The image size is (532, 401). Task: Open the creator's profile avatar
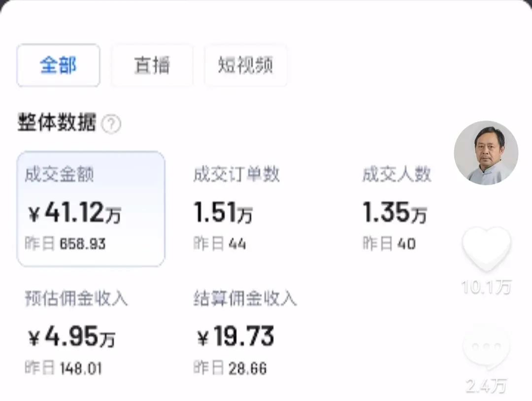(486, 153)
